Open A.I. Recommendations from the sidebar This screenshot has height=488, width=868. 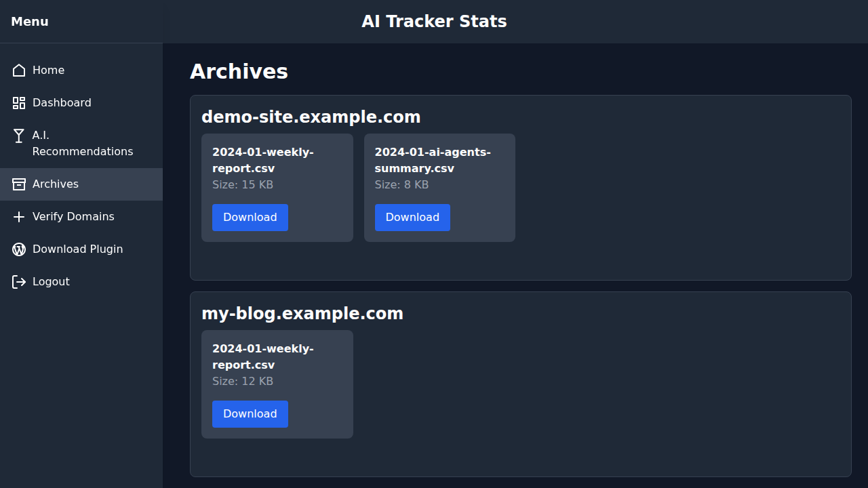click(82, 143)
